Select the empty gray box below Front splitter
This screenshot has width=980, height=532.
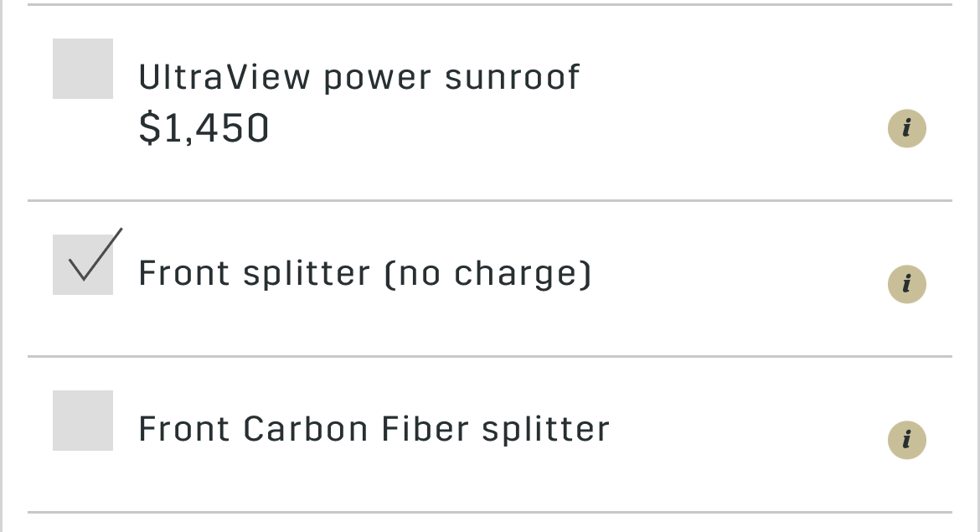pyautogui.click(x=83, y=421)
